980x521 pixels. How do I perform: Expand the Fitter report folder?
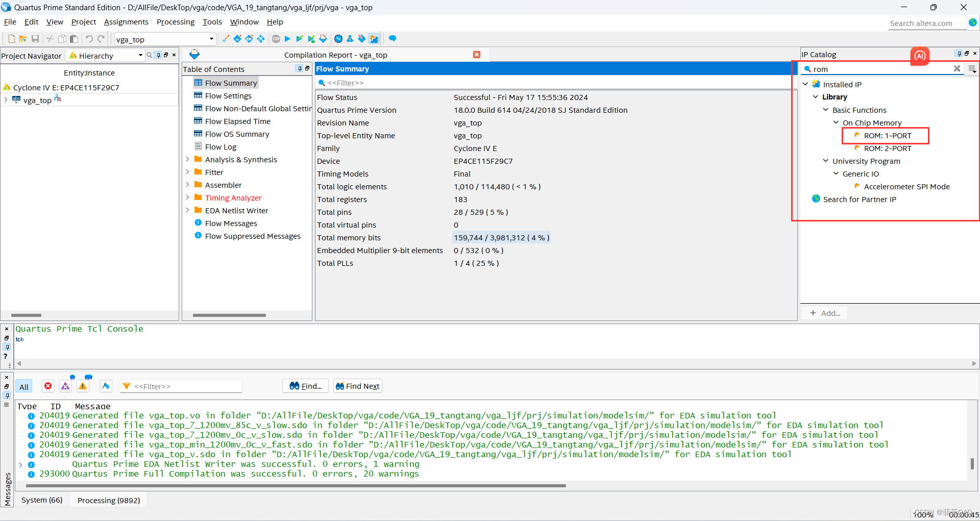click(x=187, y=172)
